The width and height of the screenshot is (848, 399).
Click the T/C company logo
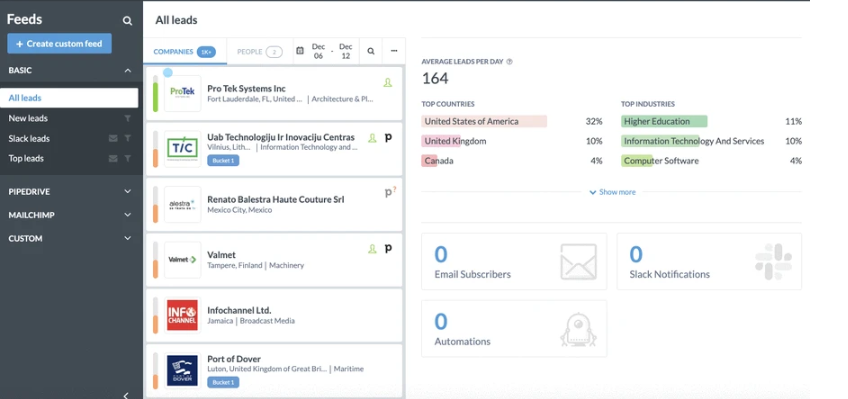click(182, 149)
